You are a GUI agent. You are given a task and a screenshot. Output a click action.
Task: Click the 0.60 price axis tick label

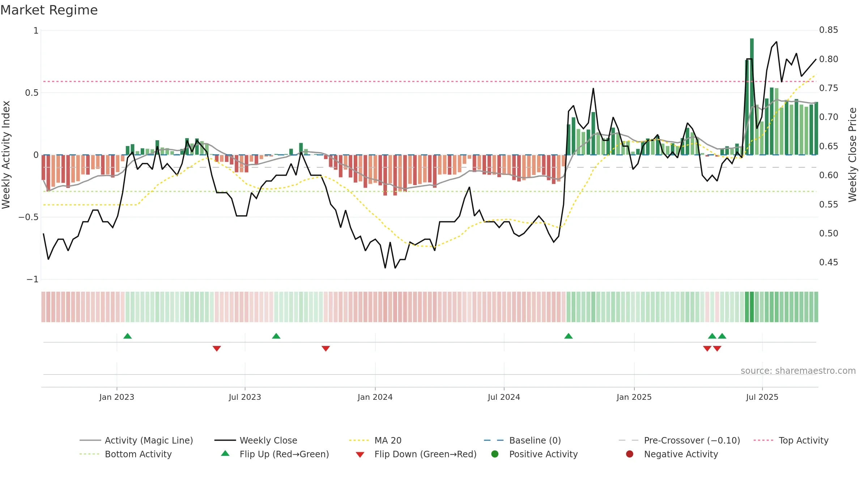[x=829, y=175]
